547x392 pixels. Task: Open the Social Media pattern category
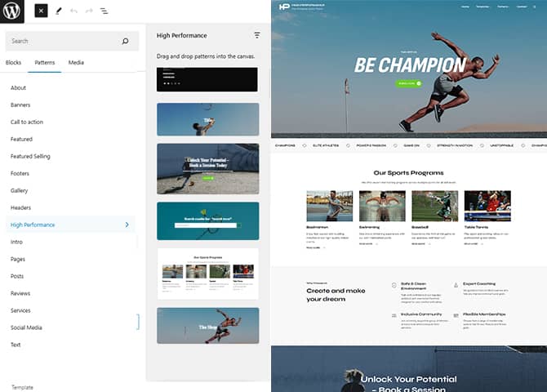pyautogui.click(x=26, y=327)
